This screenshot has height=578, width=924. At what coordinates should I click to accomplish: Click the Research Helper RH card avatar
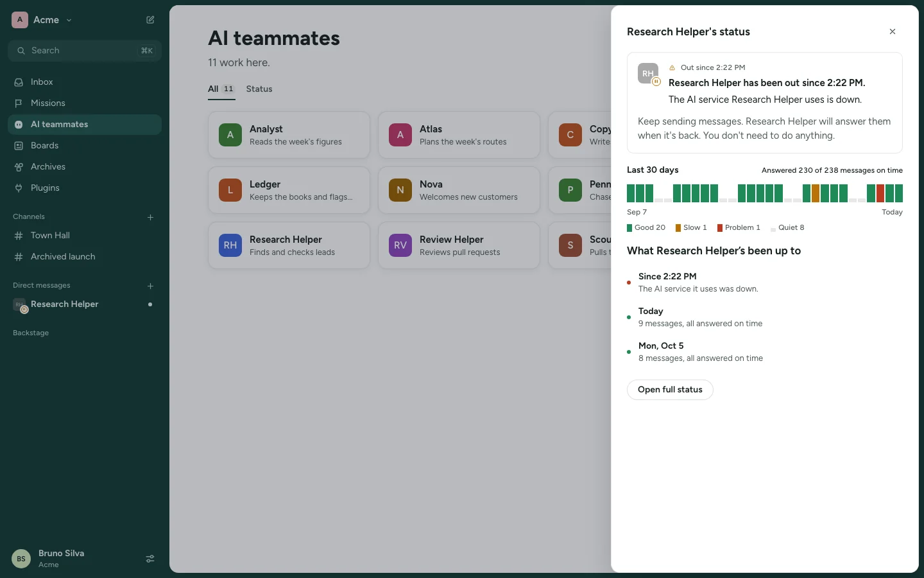(230, 245)
